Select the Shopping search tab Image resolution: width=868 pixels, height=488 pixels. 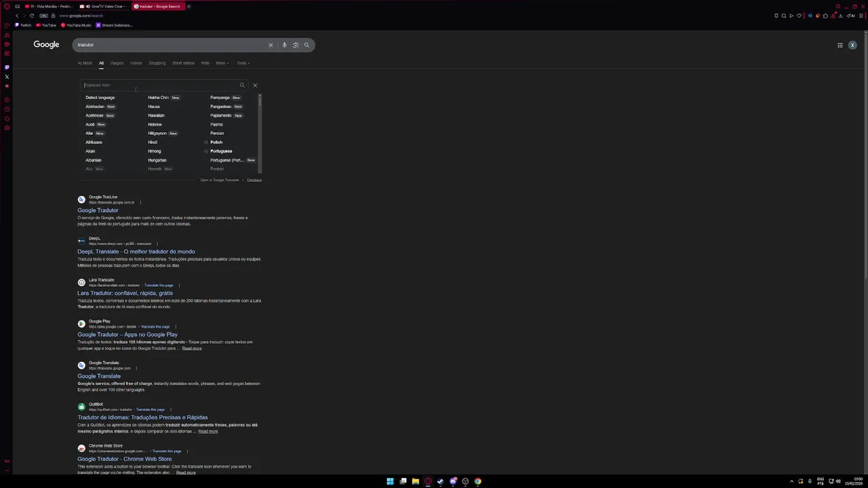coord(157,63)
